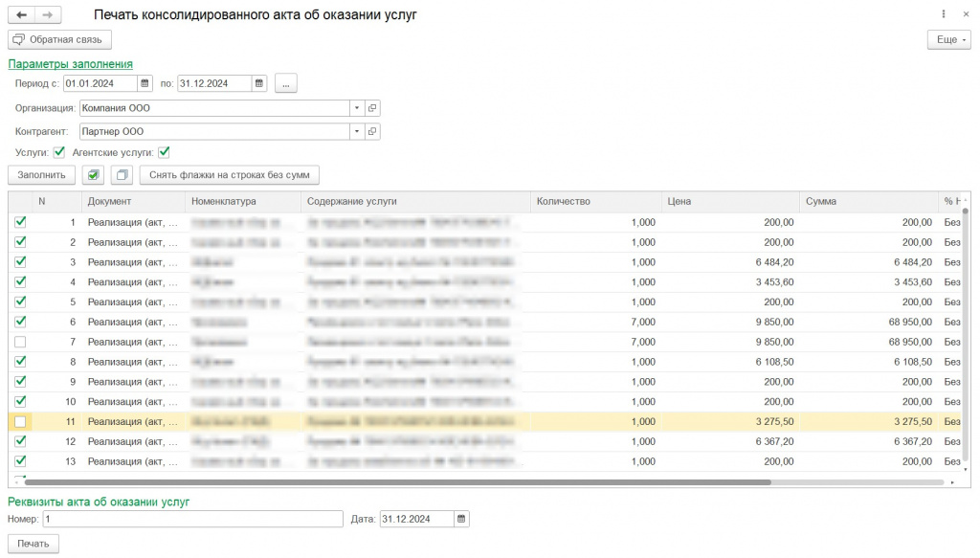Click the Обратная связь feedback button
The height and width of the screenshot is (558, 980).
click(59, 39)
